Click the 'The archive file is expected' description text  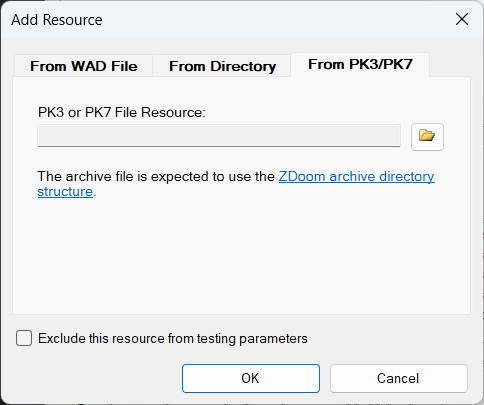pos(156,176)
